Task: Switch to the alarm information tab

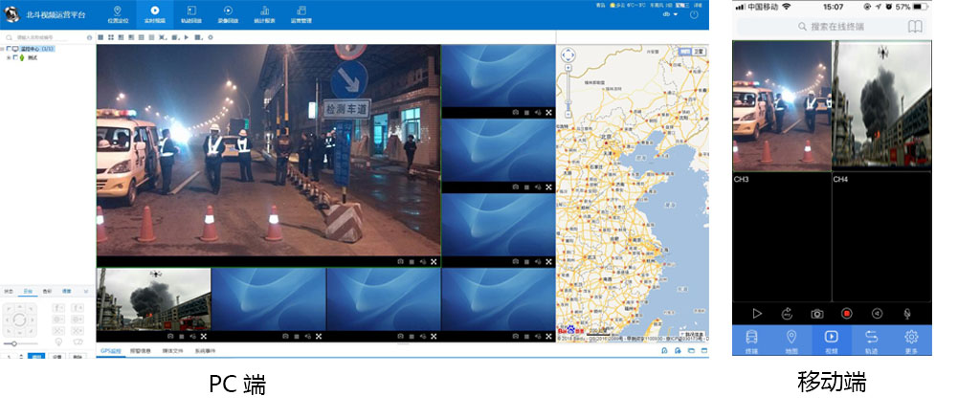Action: (141, 351)
